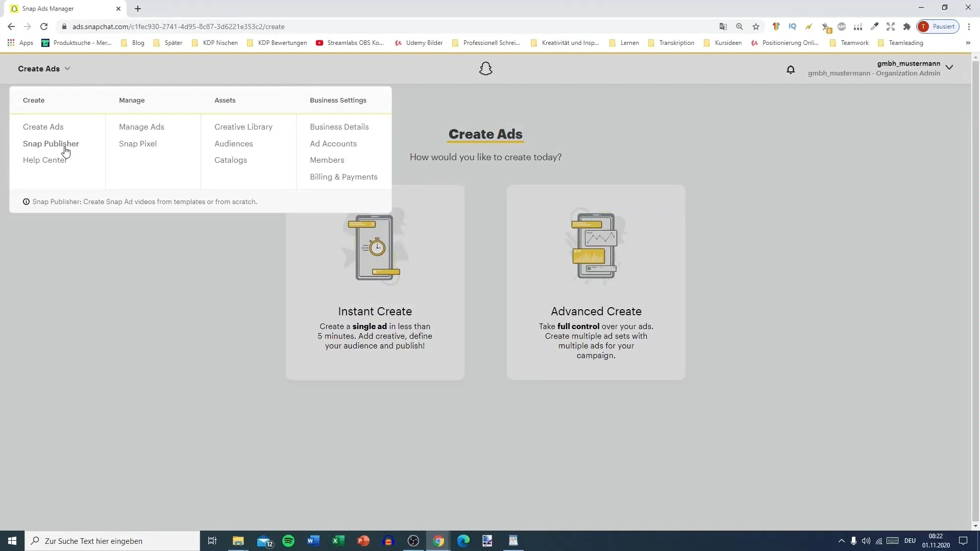Click the translate page icon
The image size is (980, 551).
pos(723,27)
